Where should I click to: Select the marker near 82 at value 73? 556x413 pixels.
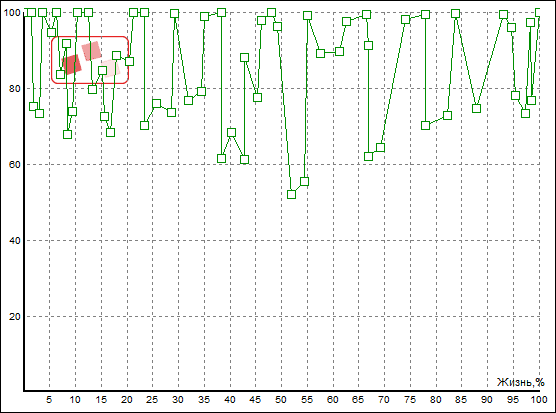point(447,115)
